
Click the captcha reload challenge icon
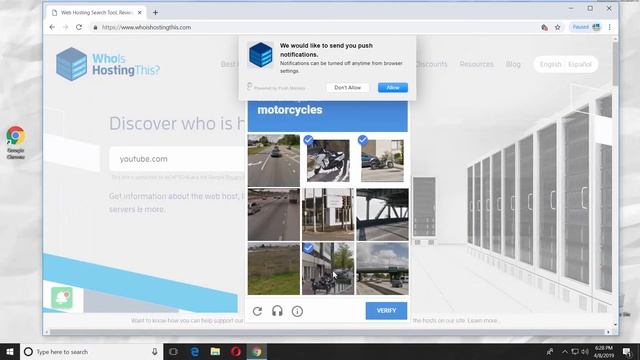[x=257, y=311]
